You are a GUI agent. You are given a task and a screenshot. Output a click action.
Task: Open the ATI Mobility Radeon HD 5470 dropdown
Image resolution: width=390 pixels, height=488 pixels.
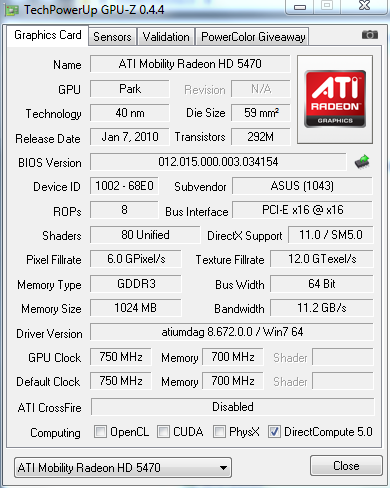(x=123, y=468)
